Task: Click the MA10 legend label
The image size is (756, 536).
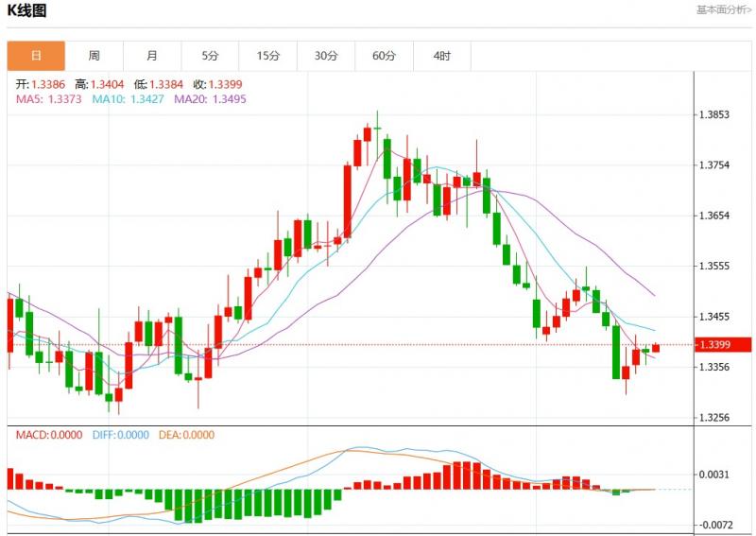Action: click(128, 98)
